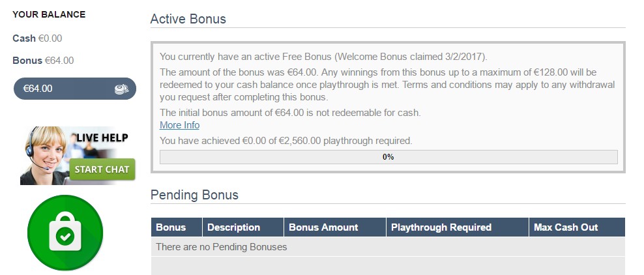Click the Bonus €64.00 balance line
644x275 pixels.
(x=43, y=61)
